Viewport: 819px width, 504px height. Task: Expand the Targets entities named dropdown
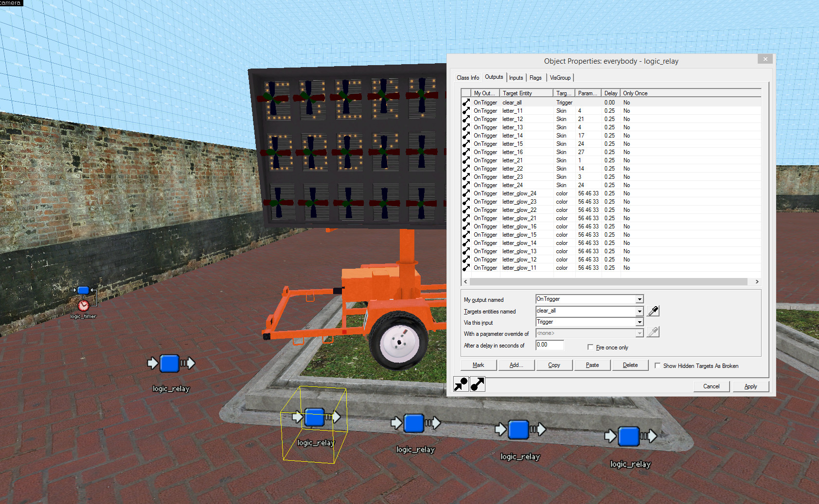pos(640,311)
